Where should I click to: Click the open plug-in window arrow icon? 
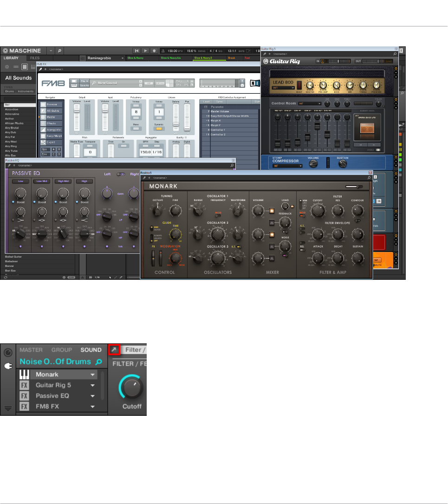[x=114, y=349]
